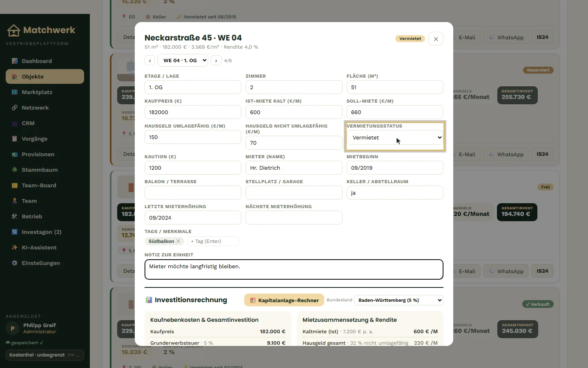Go to the previous unit with left chevron
This screenshot has height=368, width=588.
click(x=150, y=61)
